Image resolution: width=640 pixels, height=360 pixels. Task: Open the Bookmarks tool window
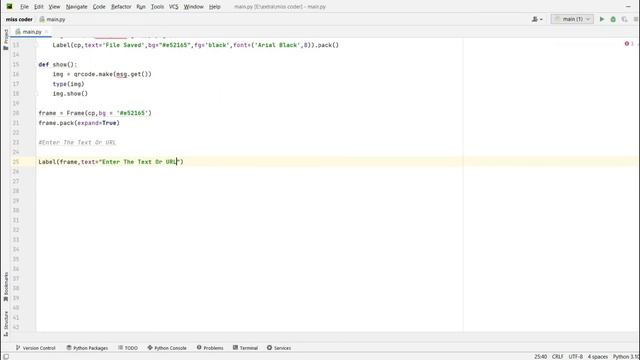[6, 287]
